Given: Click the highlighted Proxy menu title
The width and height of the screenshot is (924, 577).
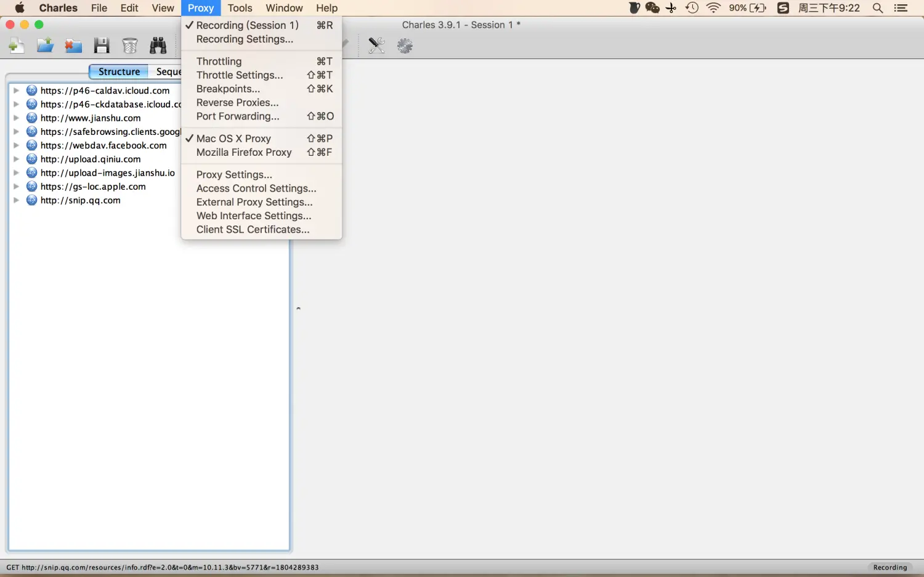Looking at the screenshot, I should pyautogui.click(x=201, y=8).
